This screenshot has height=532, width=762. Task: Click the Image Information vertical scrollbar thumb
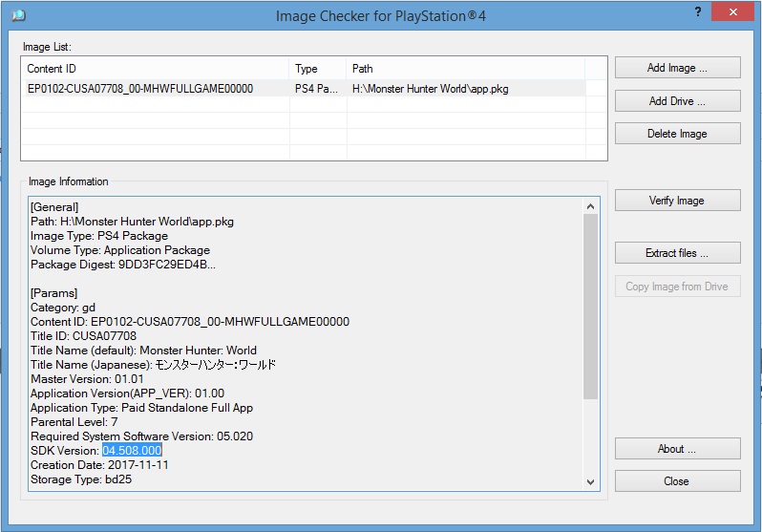590,306
